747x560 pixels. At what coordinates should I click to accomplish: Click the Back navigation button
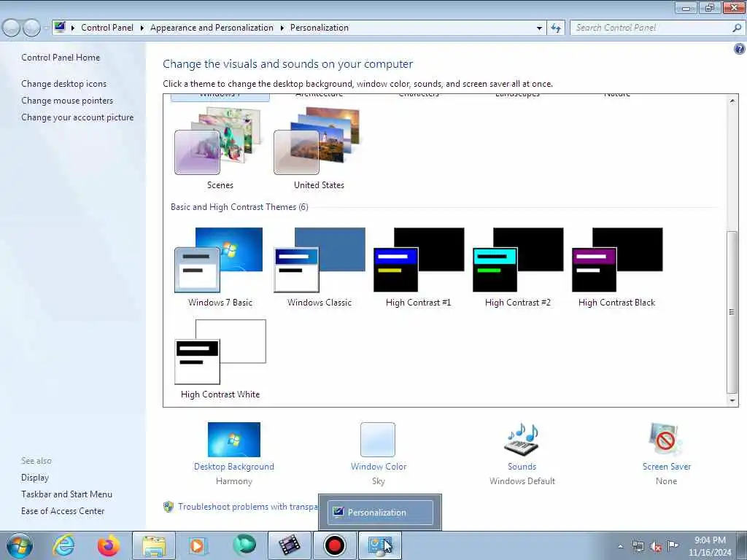(12, 28)
